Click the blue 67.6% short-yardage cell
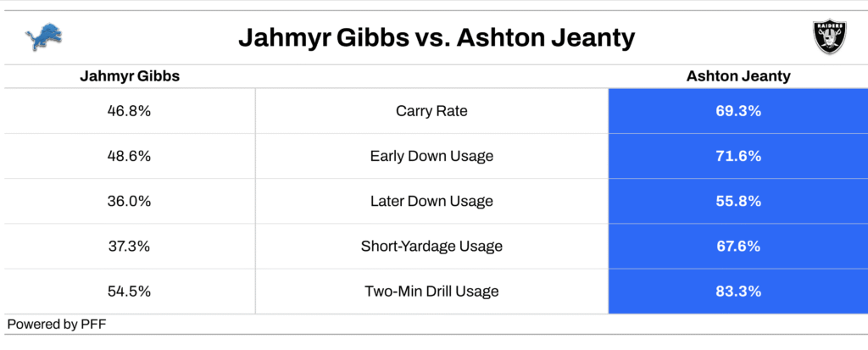 pos(738,246)
